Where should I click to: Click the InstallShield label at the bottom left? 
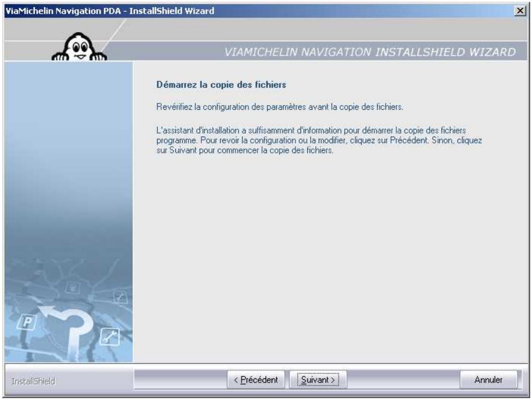point(33,381)
